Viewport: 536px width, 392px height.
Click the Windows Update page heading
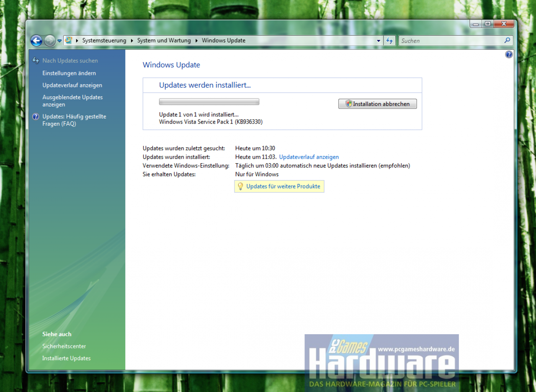(171, 65)
